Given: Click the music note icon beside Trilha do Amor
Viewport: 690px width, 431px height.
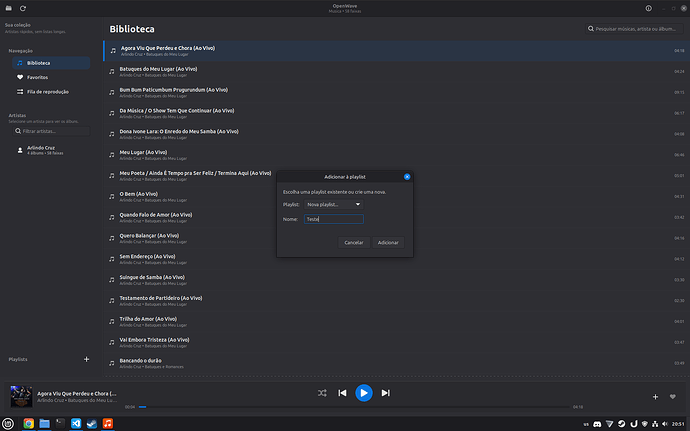Looking at the screenshot, I should click(112, 322).
